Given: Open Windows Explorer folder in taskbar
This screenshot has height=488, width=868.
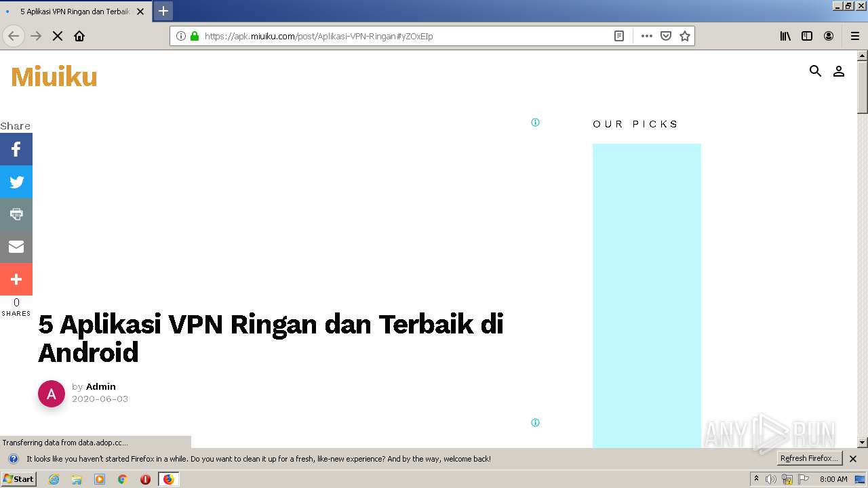Looking at the screenshot, I should point(77,479).
